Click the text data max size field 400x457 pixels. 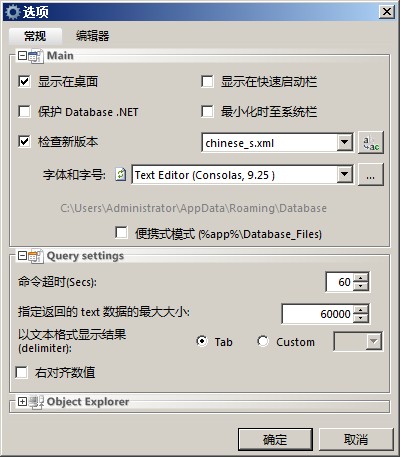[x=317, y=314]
